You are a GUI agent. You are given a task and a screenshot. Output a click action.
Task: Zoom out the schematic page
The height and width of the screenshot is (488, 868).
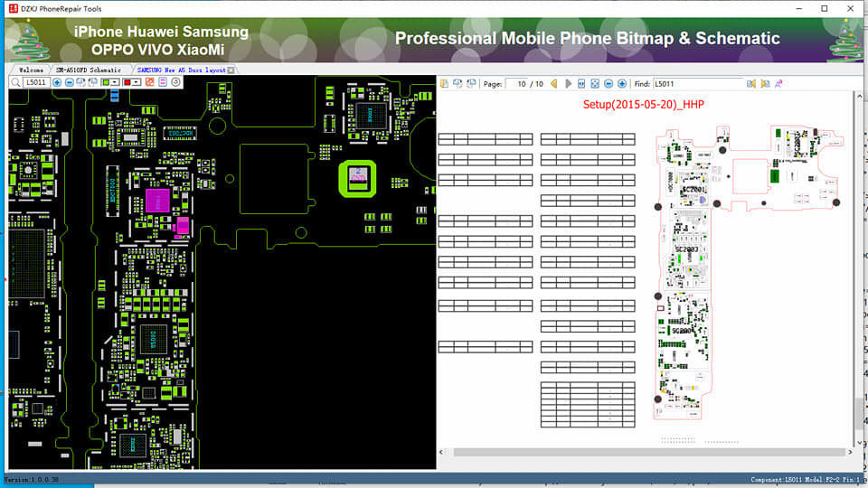coord(609,83)
